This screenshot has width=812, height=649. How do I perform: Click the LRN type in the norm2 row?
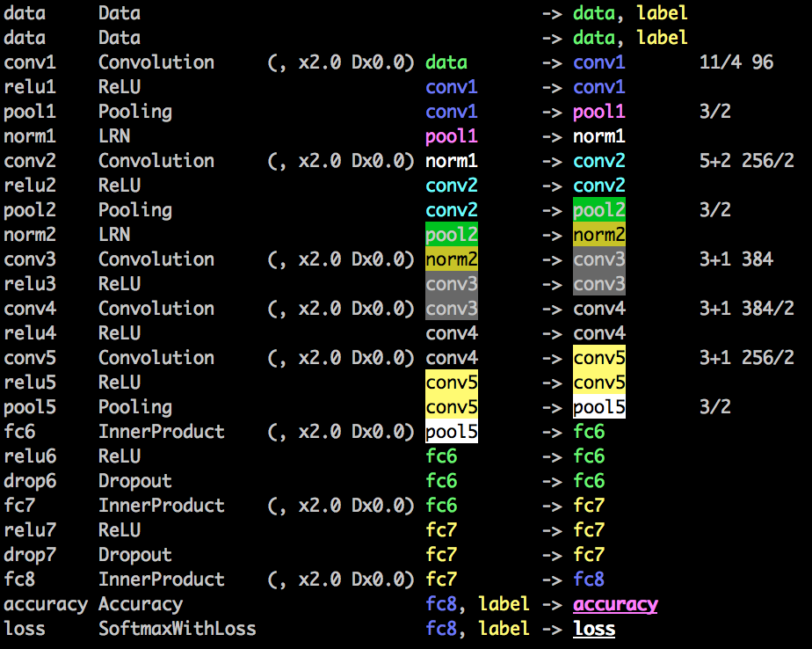point(114,235)
